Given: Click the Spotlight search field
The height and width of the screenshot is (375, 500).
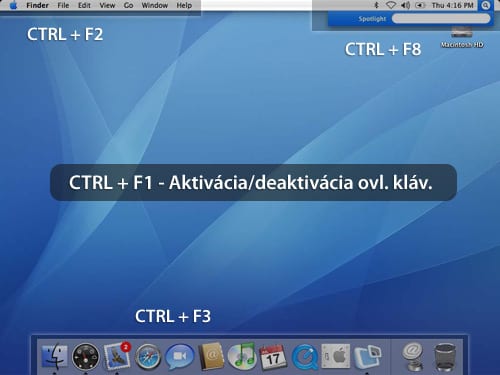Looking at the screenshot, I should coord(441,19).
